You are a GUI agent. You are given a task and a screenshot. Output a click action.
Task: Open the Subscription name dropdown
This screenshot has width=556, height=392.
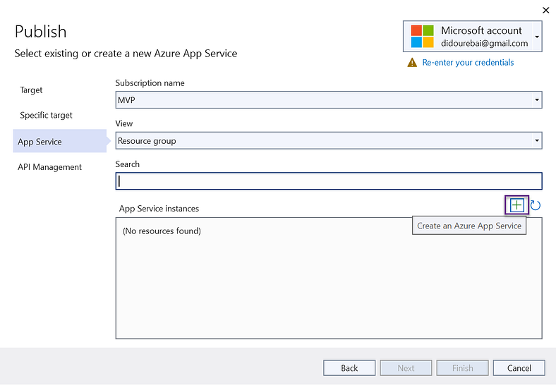coord(328,100)
